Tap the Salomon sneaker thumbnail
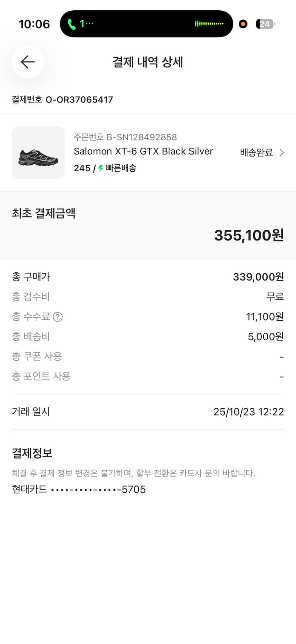Image resolution: width=296 pixels, height=644 pixels. click(38, 152)
